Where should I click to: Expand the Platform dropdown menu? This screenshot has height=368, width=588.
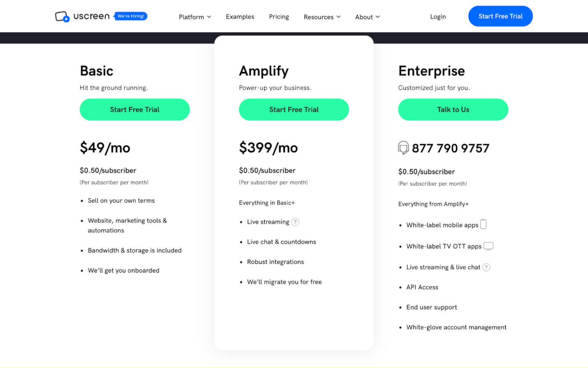coord(195,17)
